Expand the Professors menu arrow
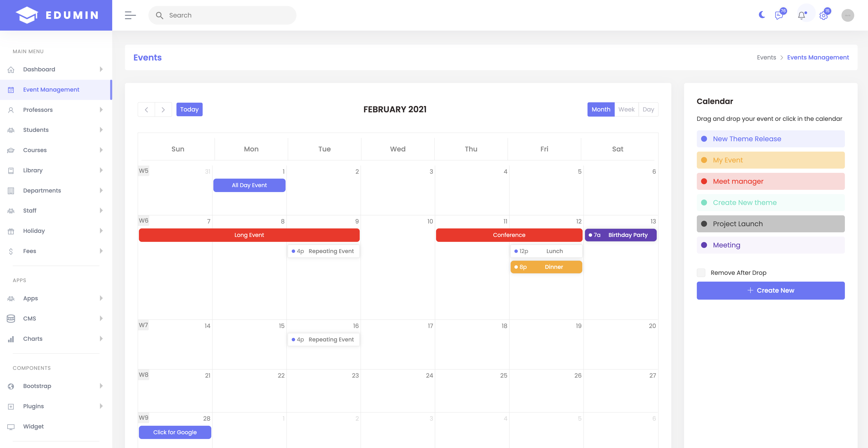This screenshot has width=868, height=448. pos(101,110)
